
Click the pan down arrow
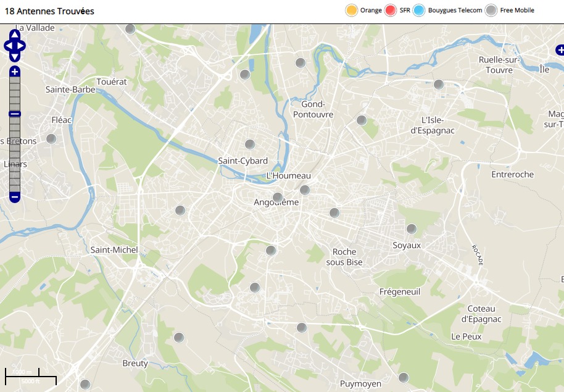(15, 57)
